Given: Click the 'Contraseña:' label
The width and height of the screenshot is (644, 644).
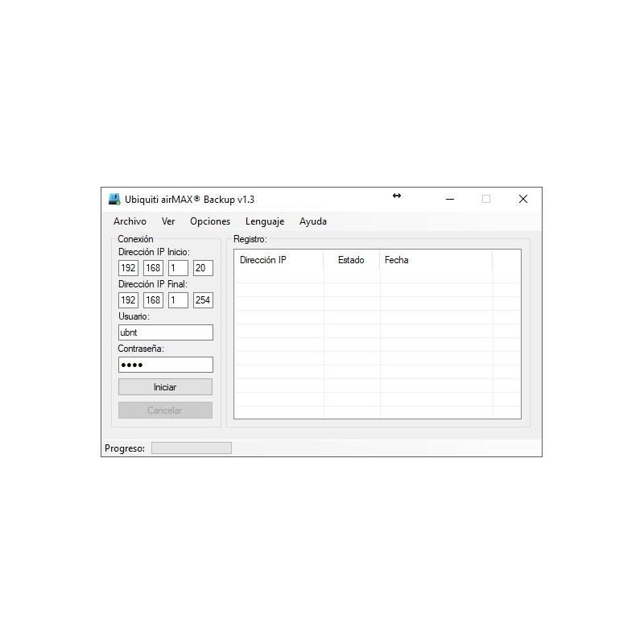Looking at the screenshot, I should pos(141,349).
